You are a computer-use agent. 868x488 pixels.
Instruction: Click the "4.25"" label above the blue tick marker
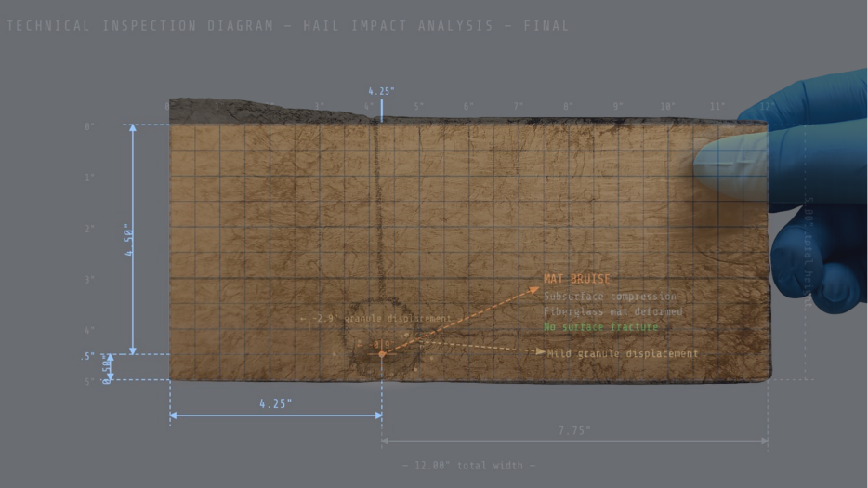tap(381, 91)
